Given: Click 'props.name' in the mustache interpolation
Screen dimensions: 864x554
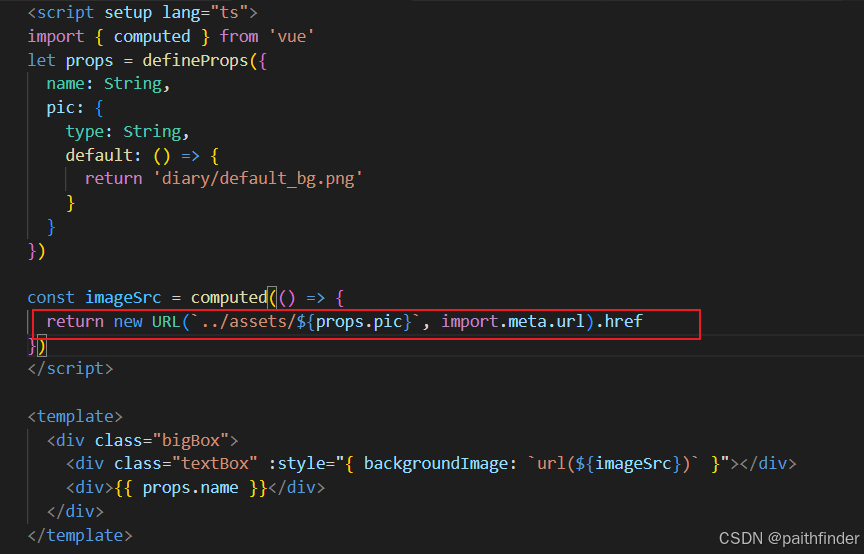Looking at the screenshot, I should [191, 488].
